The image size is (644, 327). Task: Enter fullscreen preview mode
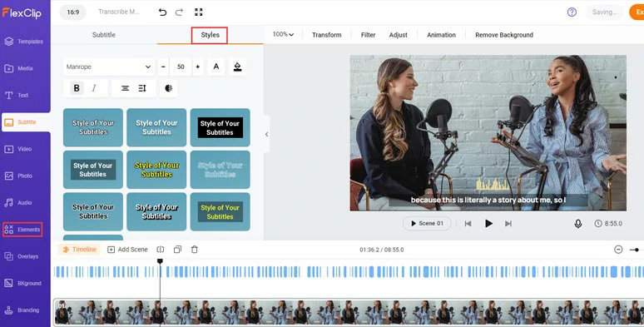point(199,12)
